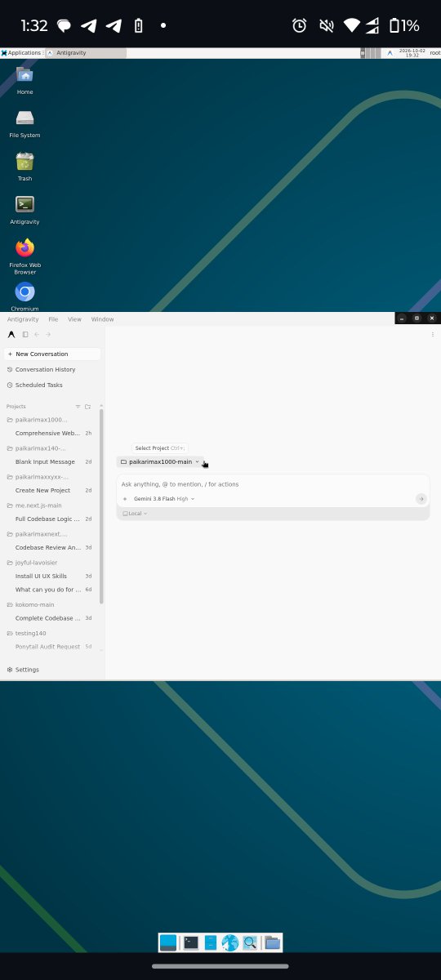Start a New Conversation

point(52,354)
